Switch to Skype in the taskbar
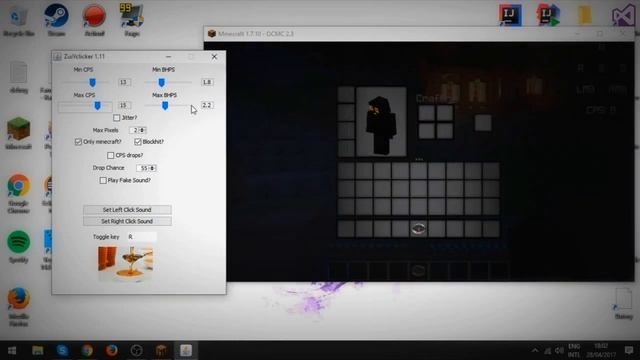 [x=62, y=350]
